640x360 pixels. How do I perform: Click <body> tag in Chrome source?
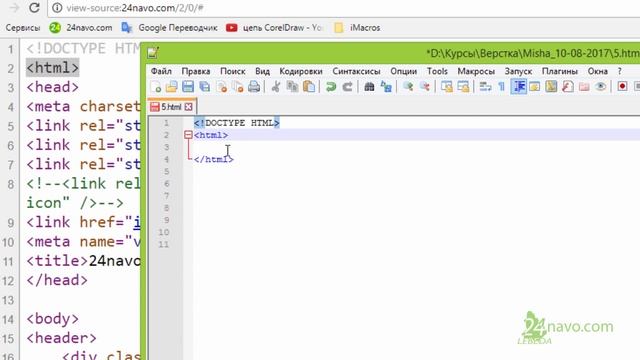[x=53, y=319]
